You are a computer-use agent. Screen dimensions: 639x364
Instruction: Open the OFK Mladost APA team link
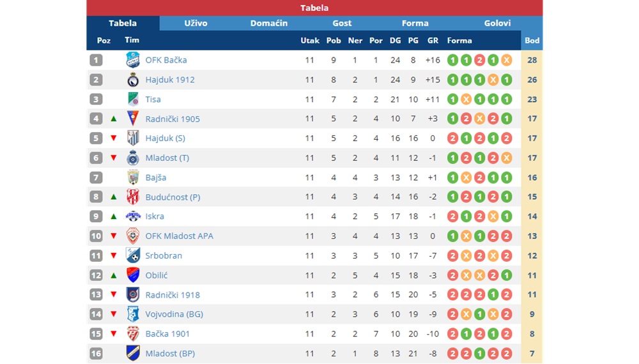180,236
